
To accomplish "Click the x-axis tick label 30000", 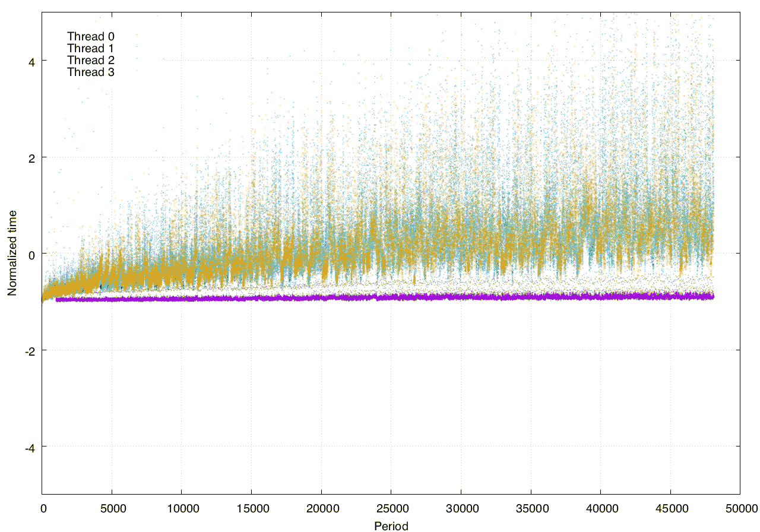I will pyautogui.click(x=461, y=509).
